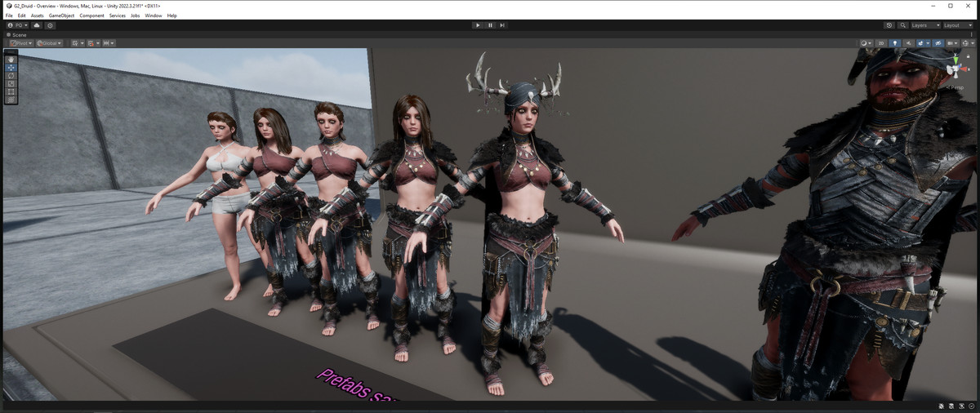Click the grid visibility icon
This screenshot has width=980, height=413.
(74, 43)
